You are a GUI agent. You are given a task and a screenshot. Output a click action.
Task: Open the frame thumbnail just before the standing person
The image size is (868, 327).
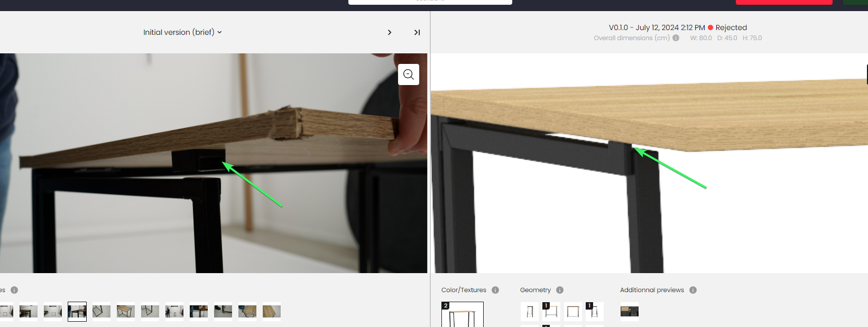coord(150,312)
